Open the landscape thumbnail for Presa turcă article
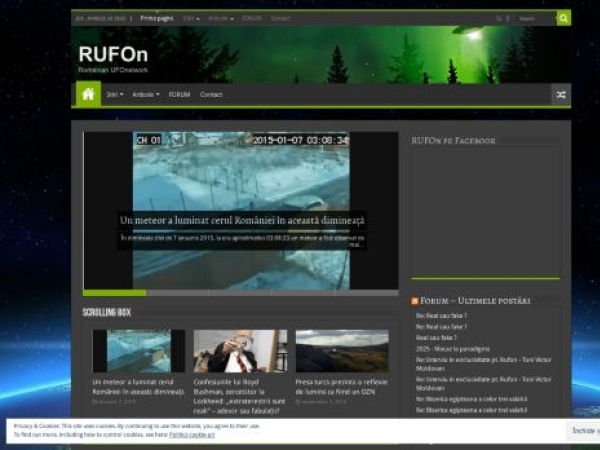Image resolution: width=600 pixels, height=450 pixels. (x=342, y=351)
